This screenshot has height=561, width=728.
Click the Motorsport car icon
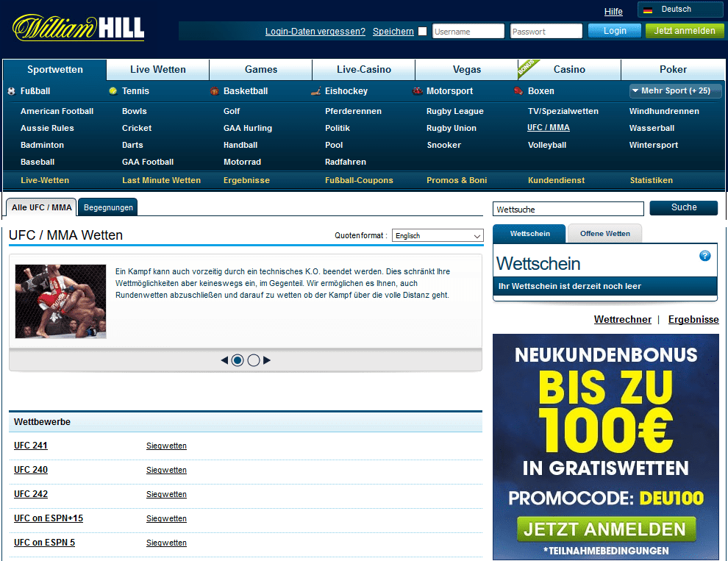click(418, 91)
